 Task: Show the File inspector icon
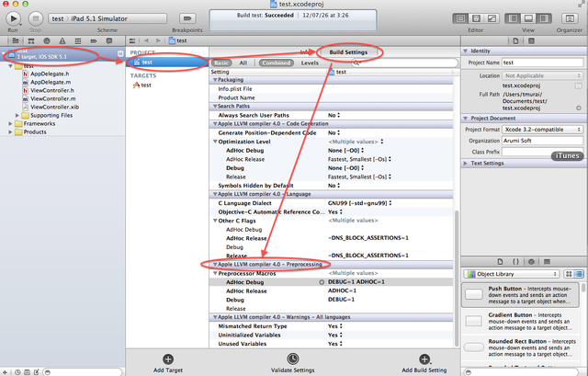pos(516,40)
